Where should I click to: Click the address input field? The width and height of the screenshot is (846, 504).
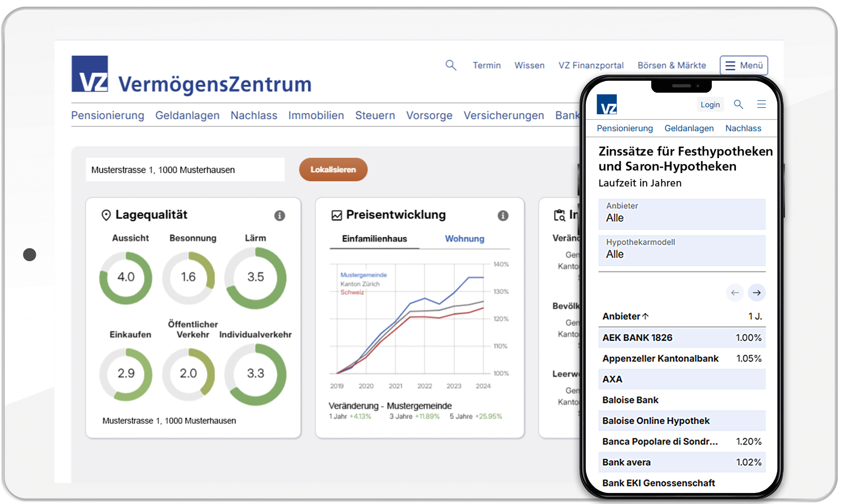(185, 170)
